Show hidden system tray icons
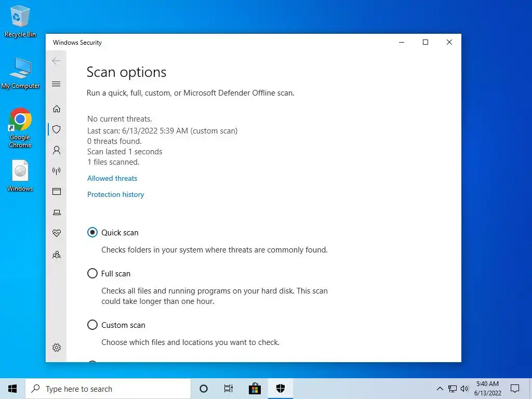The image size is (532, 399). coord(440,389)
